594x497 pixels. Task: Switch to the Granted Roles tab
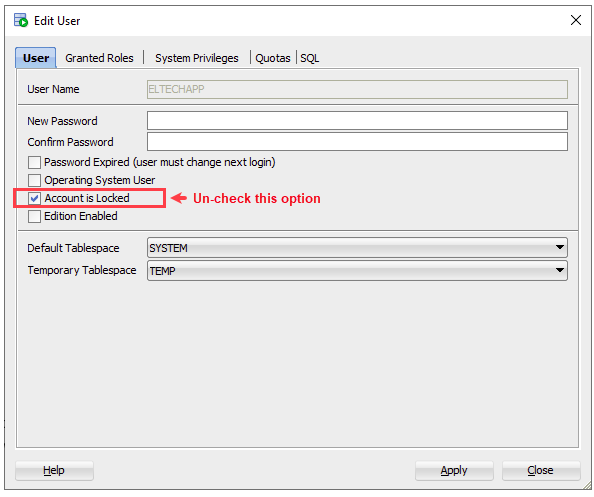tap(99, 58)
